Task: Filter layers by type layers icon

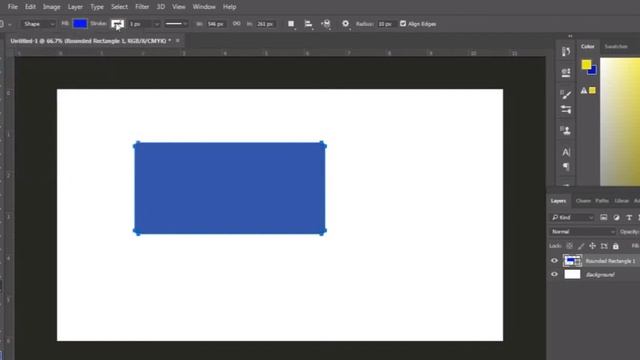Action: [x=629, y=218]
